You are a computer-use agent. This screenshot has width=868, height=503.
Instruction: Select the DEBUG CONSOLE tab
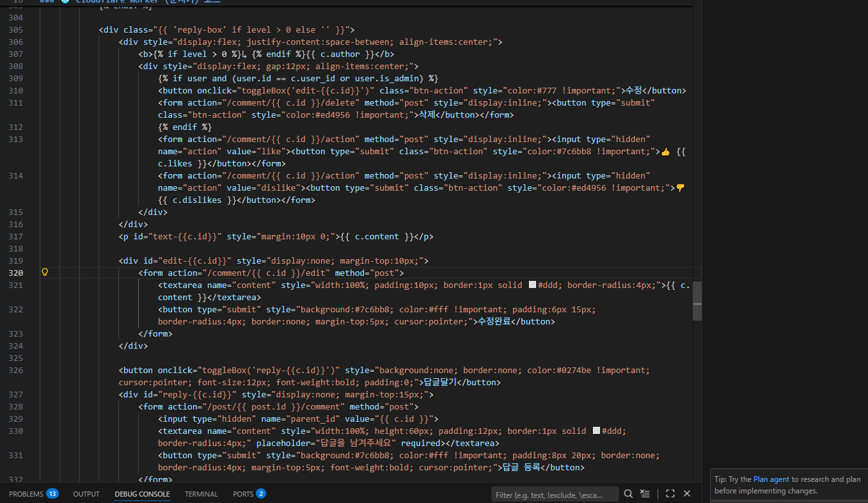142,494
